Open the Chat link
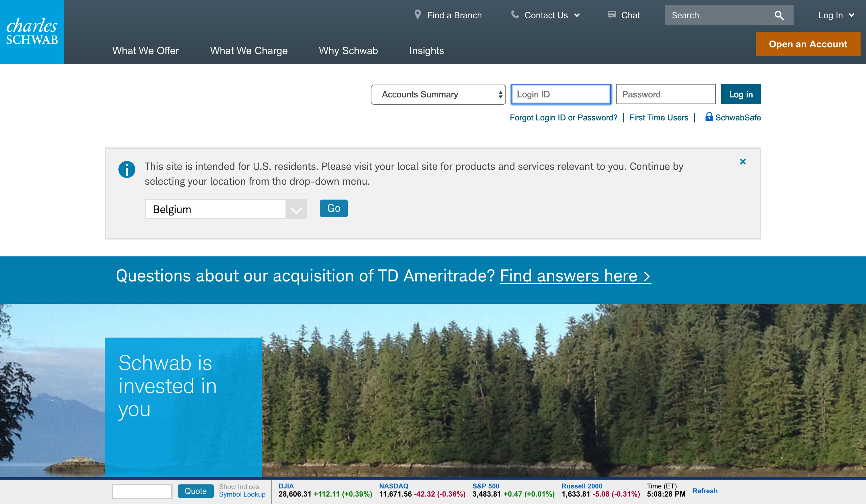This screenshot has height=504, width=866. [x=630, y=15]
